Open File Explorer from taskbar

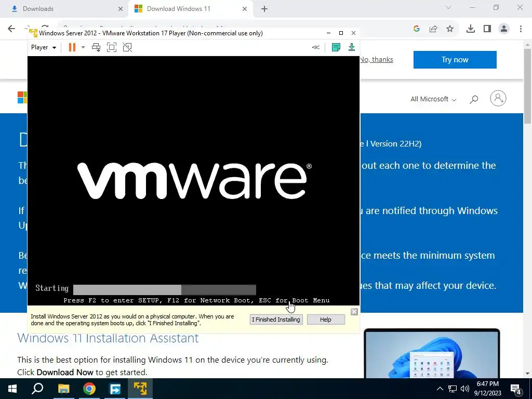tap(63, 389)
